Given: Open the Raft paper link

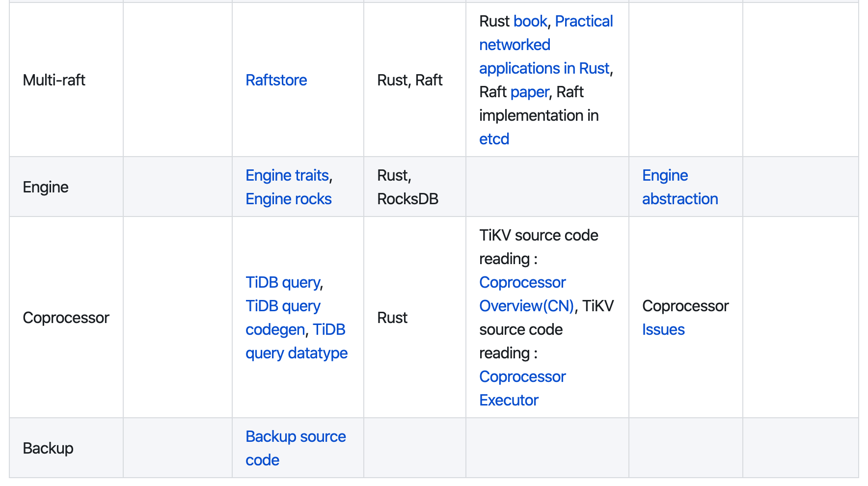Looking at the screenshot, I should (529, 92).
